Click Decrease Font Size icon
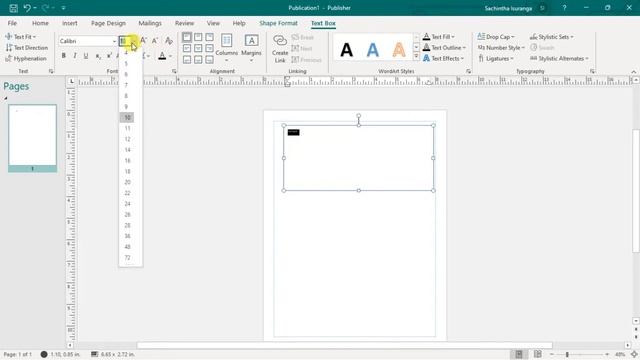 pos(155,40)
